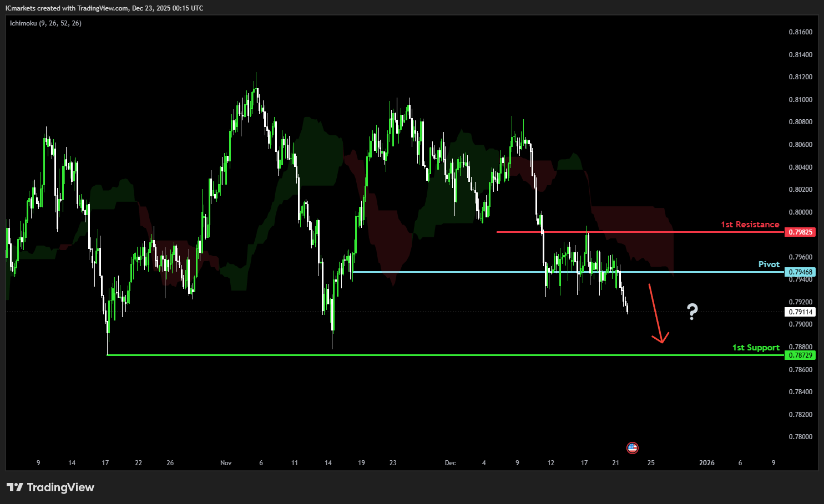Viewport: 824px width, 504px height.
Task: Select the red 0.79825 resistance price tag
Action: coord(800,232)
